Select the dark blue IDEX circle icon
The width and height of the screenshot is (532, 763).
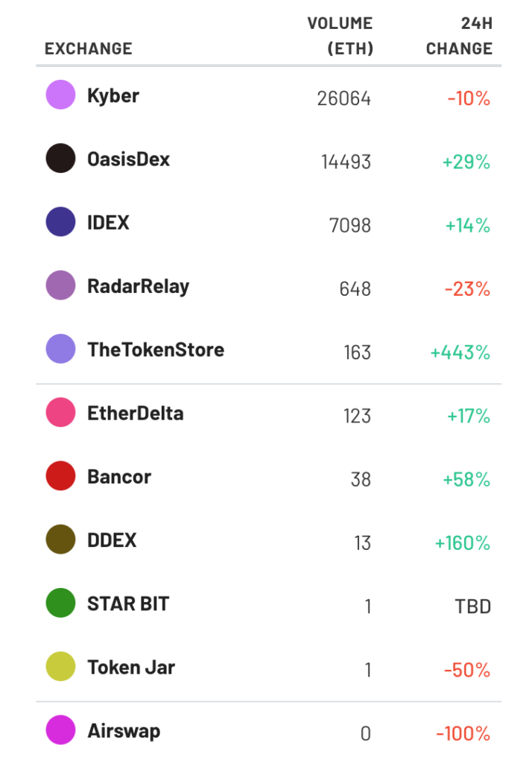pyautogui.click(x=61, y=222)
